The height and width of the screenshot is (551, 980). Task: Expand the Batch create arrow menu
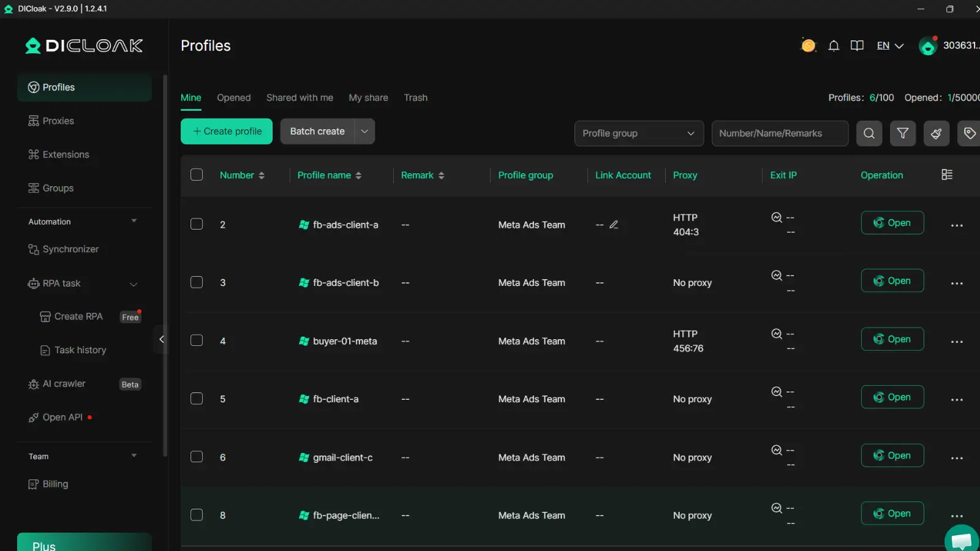click(x=364, y=131)
